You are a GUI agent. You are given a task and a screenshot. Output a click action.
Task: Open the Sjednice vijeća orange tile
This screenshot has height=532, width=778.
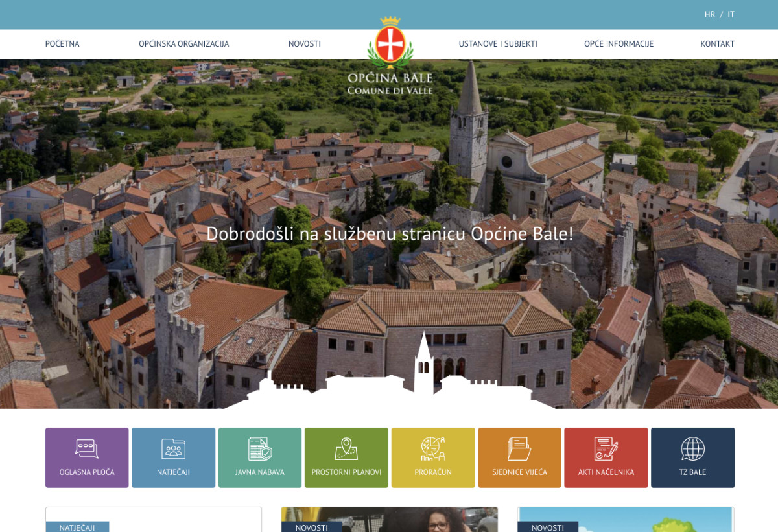[x=519, y=457]
